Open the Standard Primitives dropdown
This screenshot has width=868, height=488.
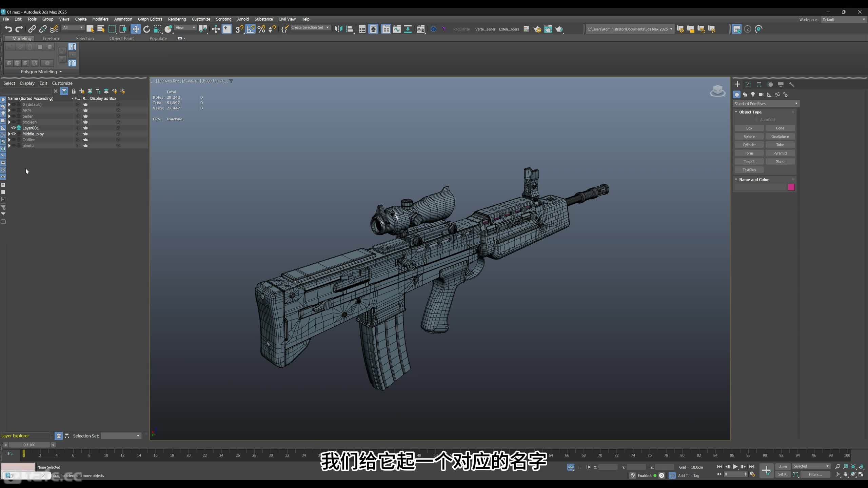tap(766, 104)
